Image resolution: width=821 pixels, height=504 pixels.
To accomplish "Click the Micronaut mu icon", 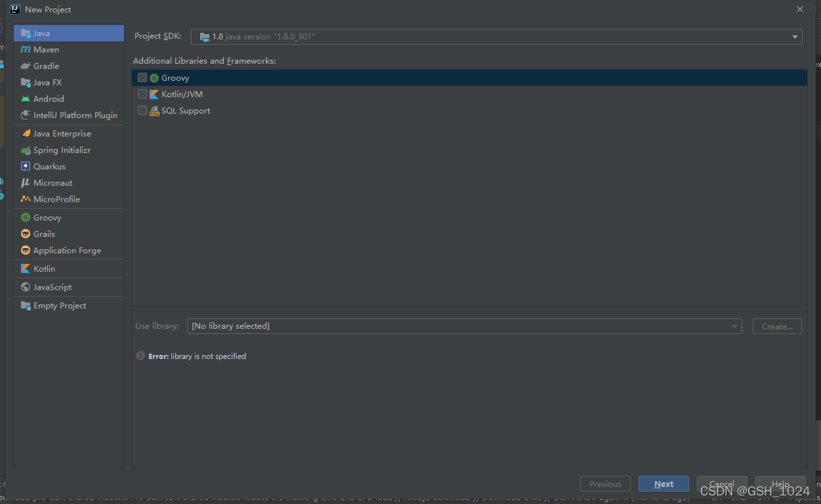I will pos(26,182).
